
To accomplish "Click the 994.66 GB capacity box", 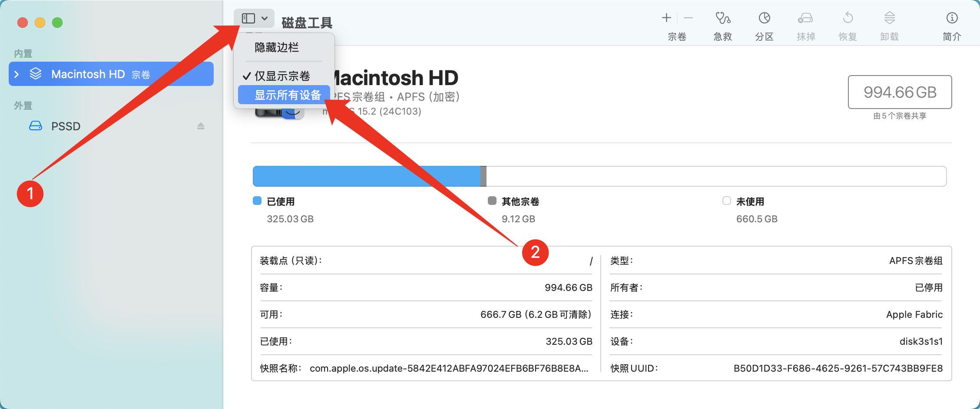I will (900, 92).
